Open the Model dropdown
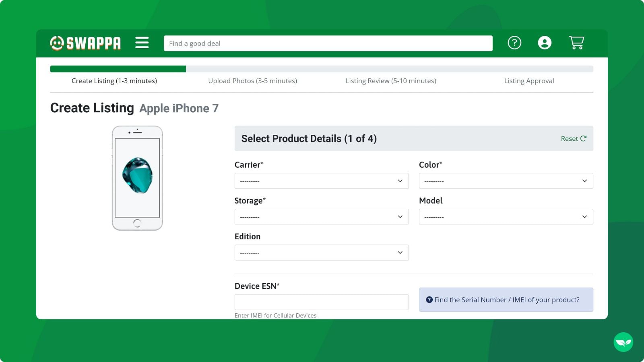The width and height of the screenshot is (644, 362). (506, 217)
